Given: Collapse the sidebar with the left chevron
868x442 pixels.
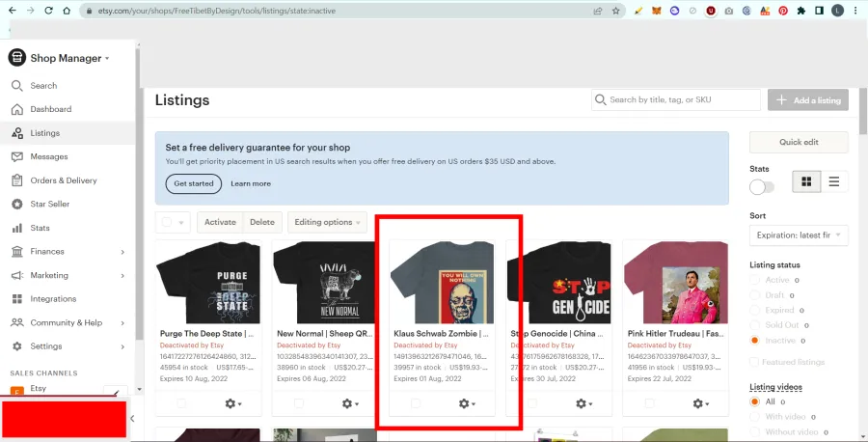Looking at the screenshot, I should (132, 419).
